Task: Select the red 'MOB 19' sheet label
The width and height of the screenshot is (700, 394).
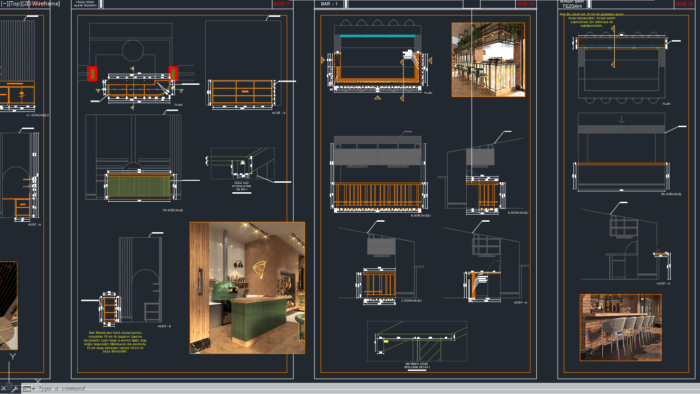Action: 683,4
